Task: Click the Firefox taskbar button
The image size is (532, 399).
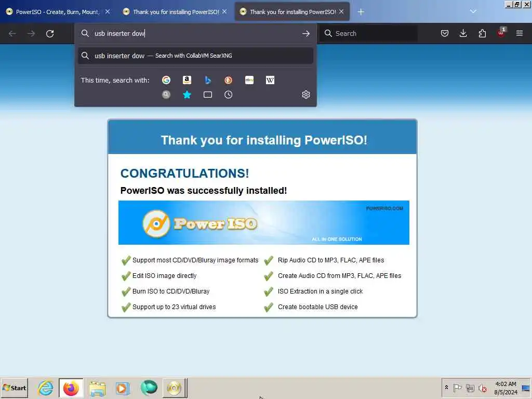Action: (71, 388)
